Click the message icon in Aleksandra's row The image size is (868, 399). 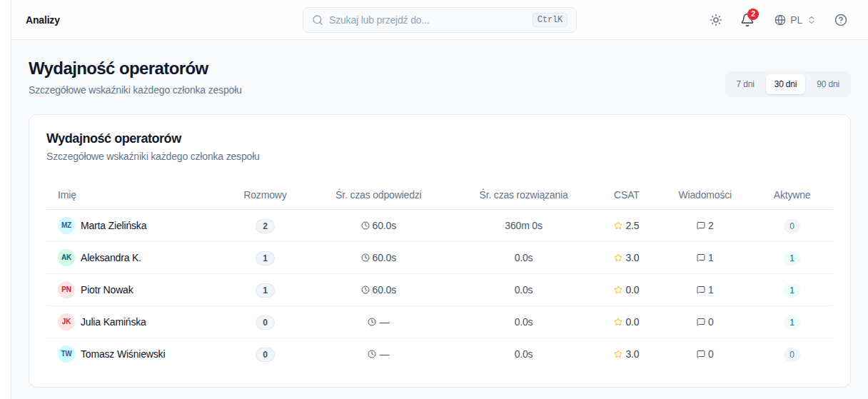pyautogui.click(x=700, y=258)
